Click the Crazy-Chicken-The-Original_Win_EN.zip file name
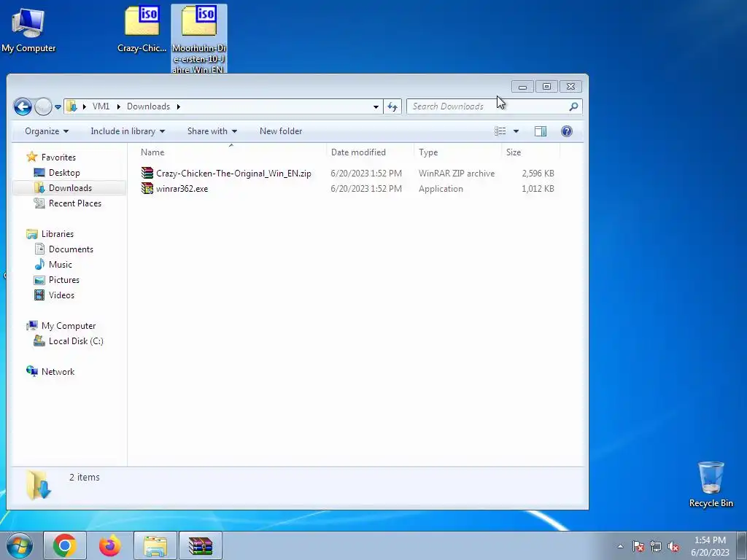This screenshot has height=560, width=747. (x=233, y=174)
